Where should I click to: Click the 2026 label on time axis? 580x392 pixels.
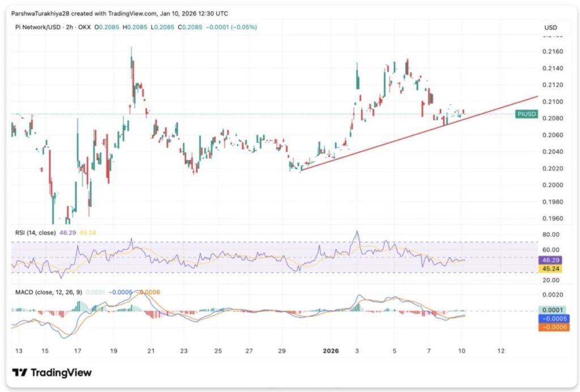[331, 351]
